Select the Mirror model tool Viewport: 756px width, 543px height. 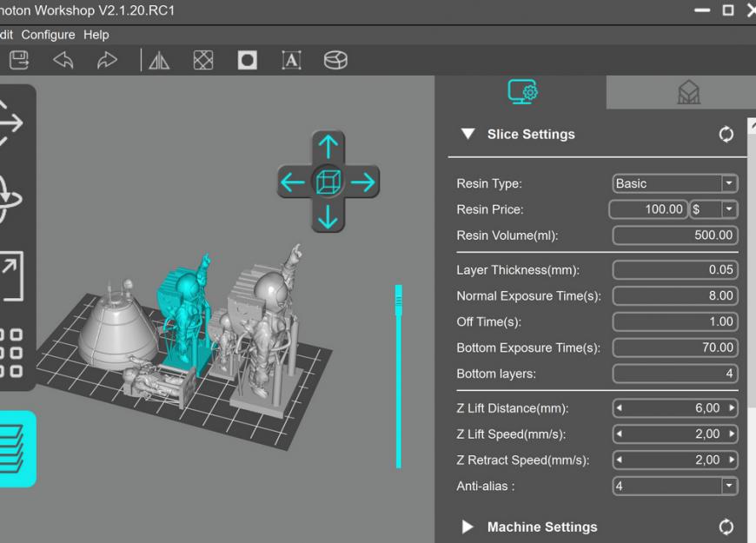(159, 60)
